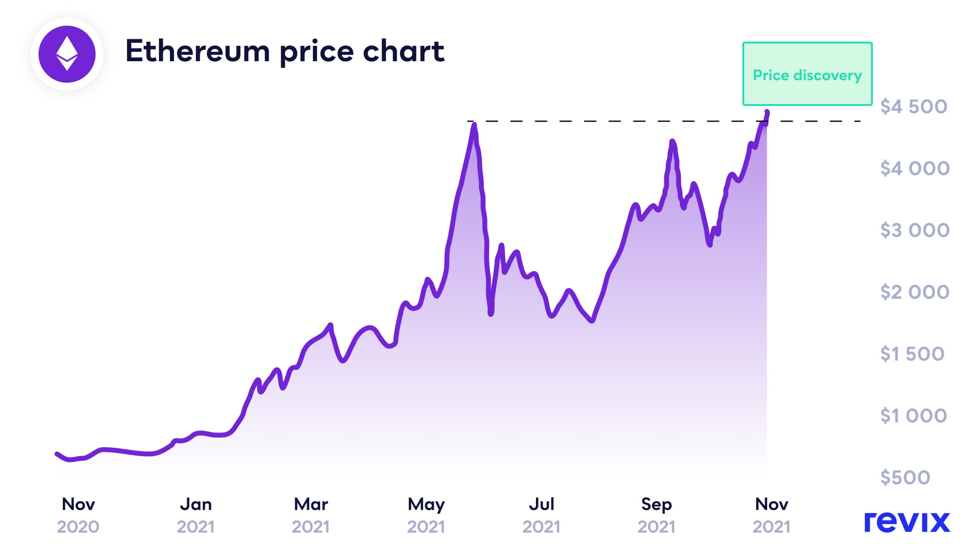The width and height of the screenshot is (980, 551).
Task: Click the $4 500 price axis label
Action: [913, 107]
